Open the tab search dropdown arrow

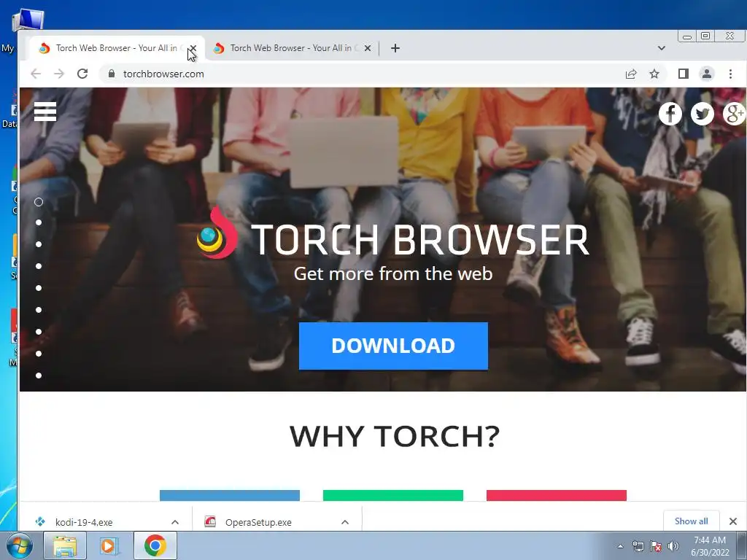coord(661,48)
